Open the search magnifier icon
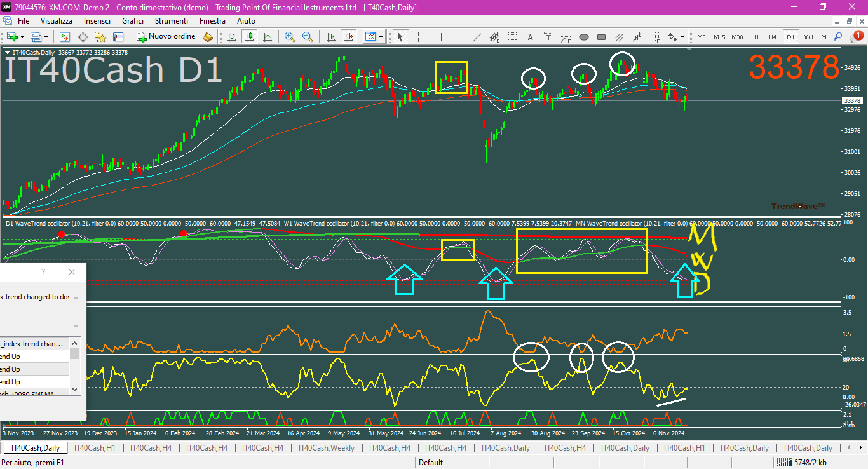Viewport: 868px width, 469px height. tap(838, 37)
